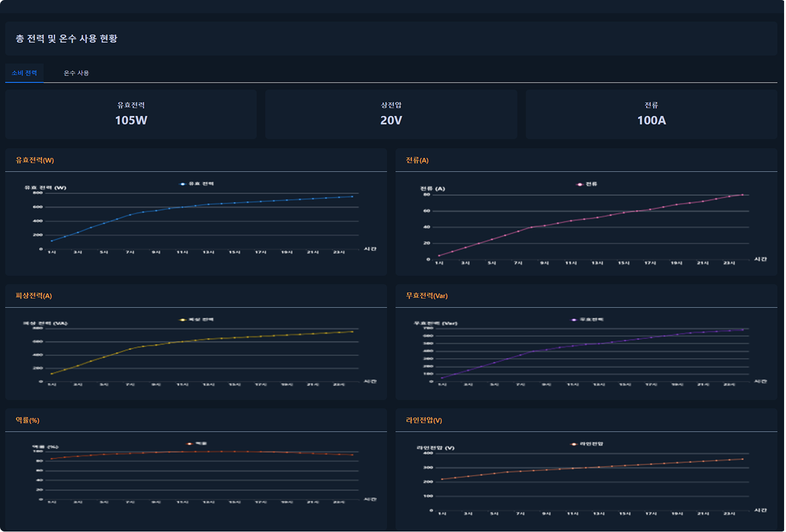786x532 pixels.
Task: Click last data point on 라인전압 line chart
Action: [x=742, y=459]
